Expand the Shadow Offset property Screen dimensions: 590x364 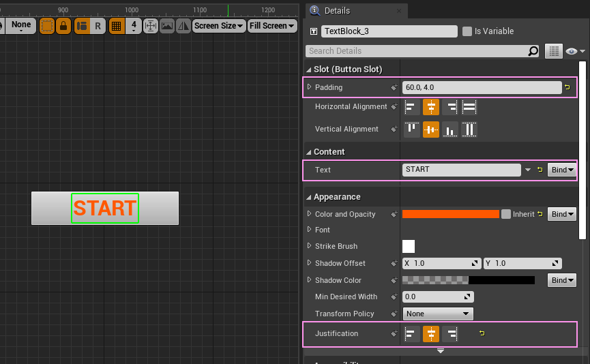[x=309, y=262]
